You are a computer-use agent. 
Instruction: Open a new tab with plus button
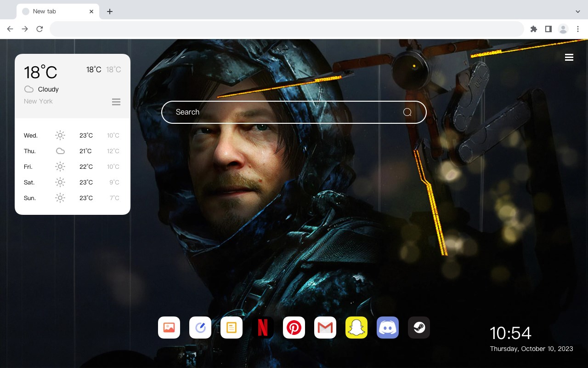click(x=109, y=11)
